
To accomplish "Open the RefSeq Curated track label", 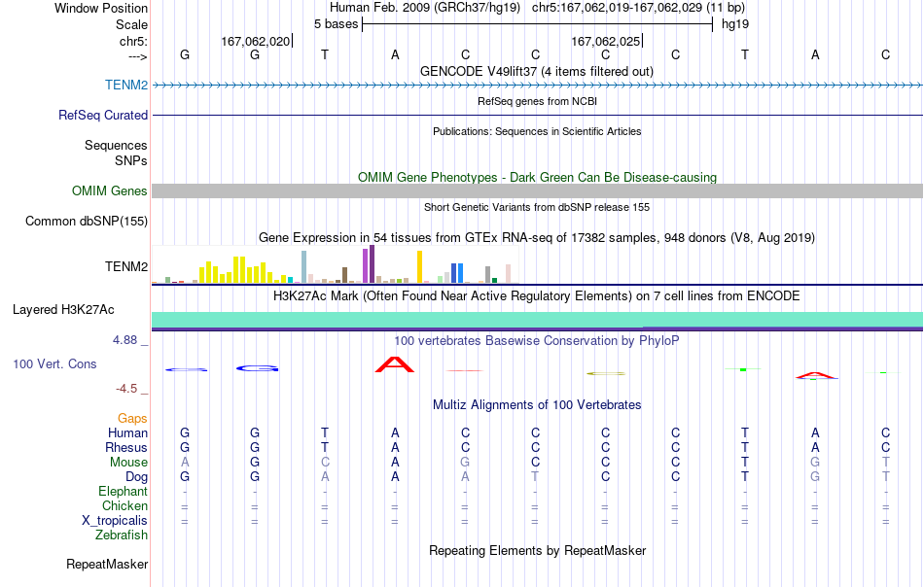I will point(102,115).
